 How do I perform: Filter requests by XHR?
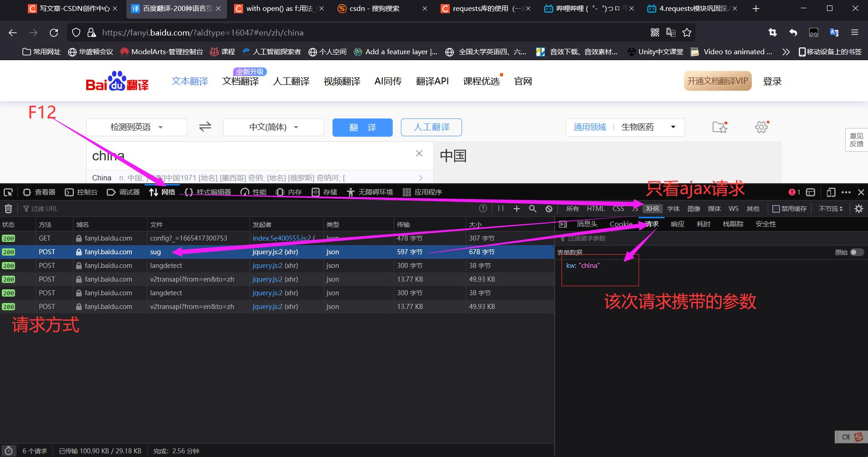pyautogui.click(x=653, y=209)
